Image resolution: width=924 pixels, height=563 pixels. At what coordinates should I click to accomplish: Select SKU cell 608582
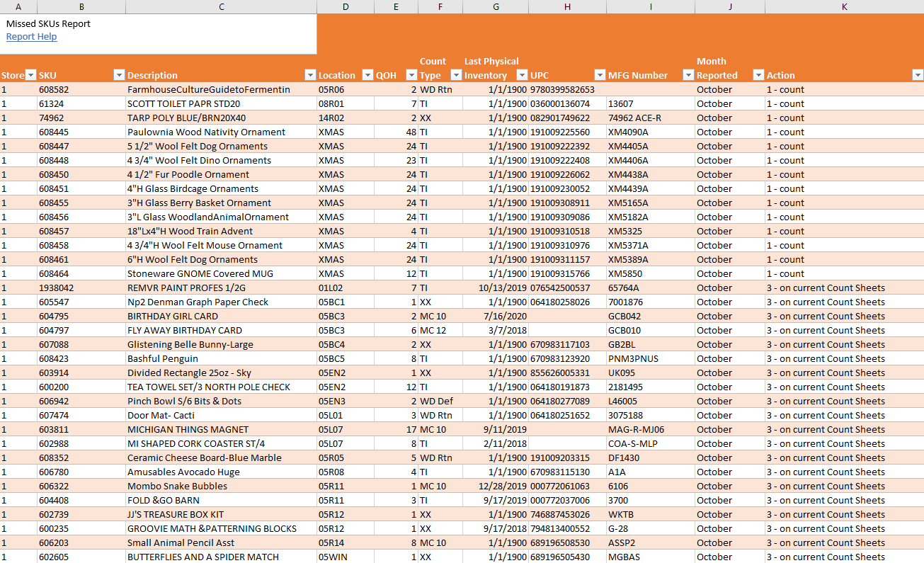tap(81, 89)
